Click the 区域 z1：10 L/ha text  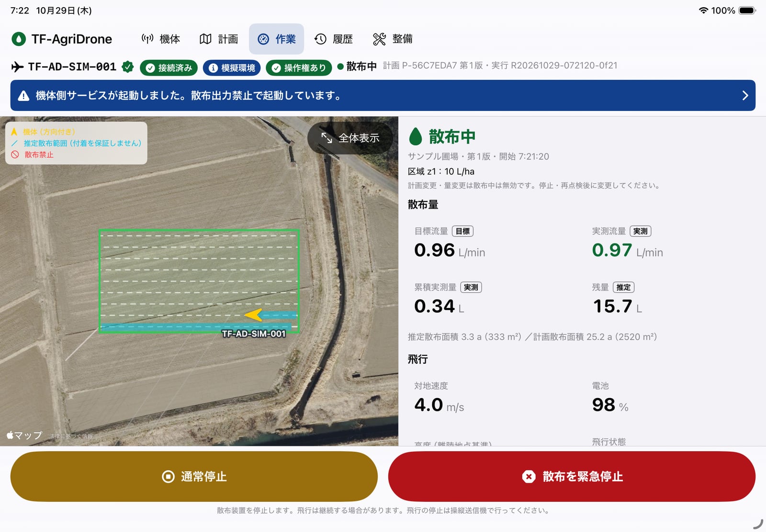[441, 171]
